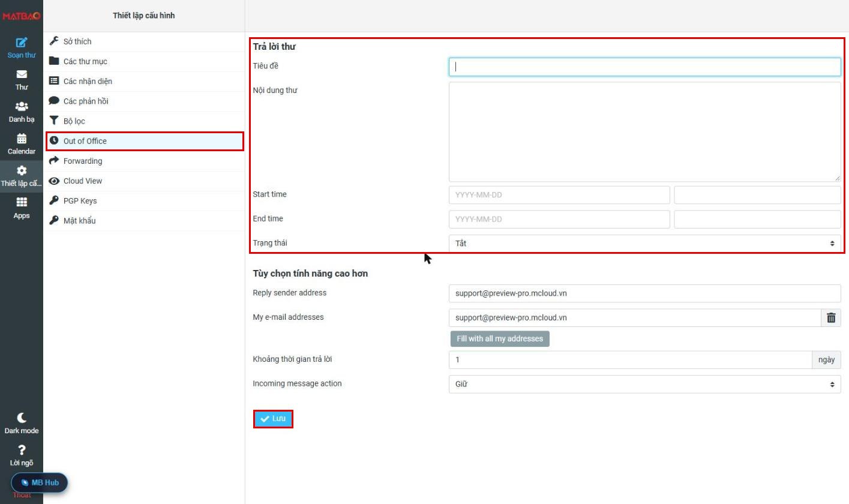The height and width of the screenshot is (504, 849).
Task: Open the Calendar icon in sidebar
Action: pyautogui.click(x=22, y=139)
